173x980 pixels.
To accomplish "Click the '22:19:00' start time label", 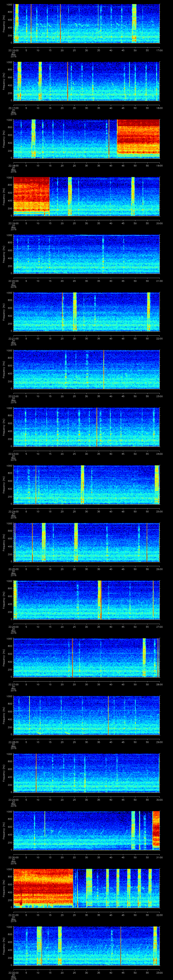I will coord(13,223).
